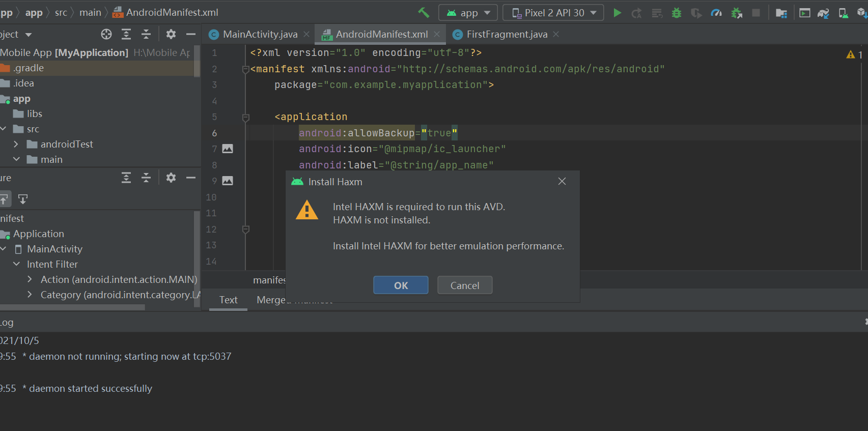Viewport: 868px width, 431px height.
Task: Click the gutter image icon on line 7
Action: (228, 149)
